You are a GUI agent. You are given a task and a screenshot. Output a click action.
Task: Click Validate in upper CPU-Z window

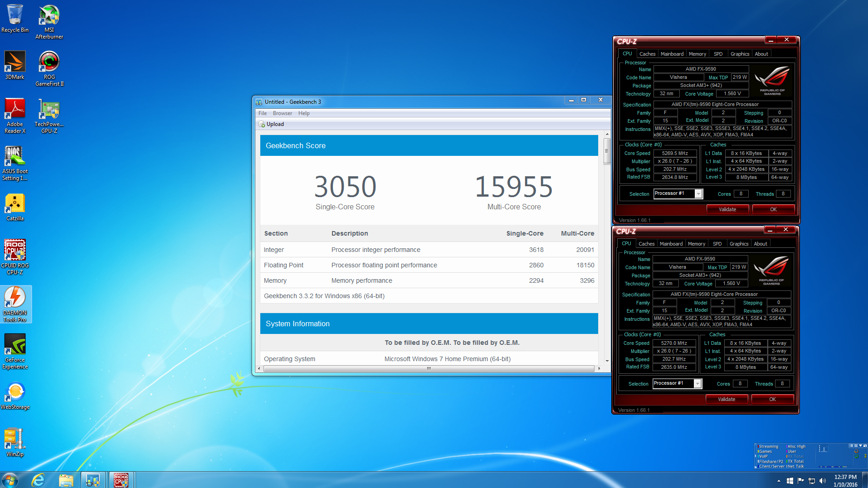tap(727, 209)
